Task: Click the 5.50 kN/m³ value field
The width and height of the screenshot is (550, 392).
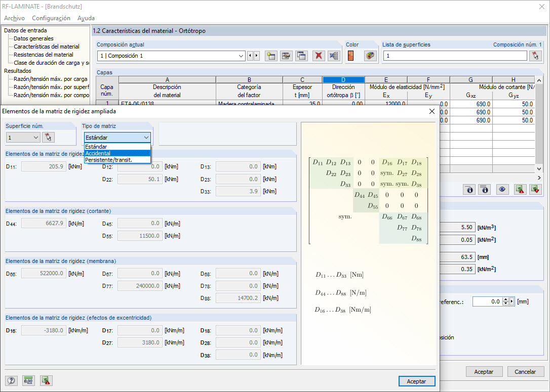Action: click(x=458, y=227)
